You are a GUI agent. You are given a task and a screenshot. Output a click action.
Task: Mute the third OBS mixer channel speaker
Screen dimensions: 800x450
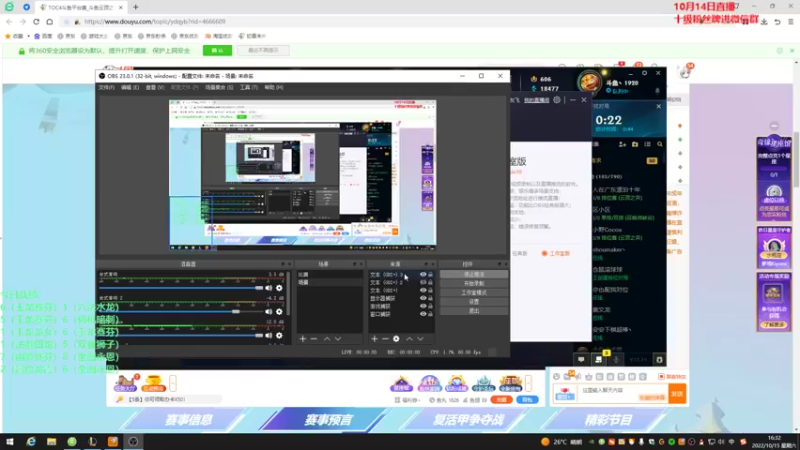[x=268, y=335]
